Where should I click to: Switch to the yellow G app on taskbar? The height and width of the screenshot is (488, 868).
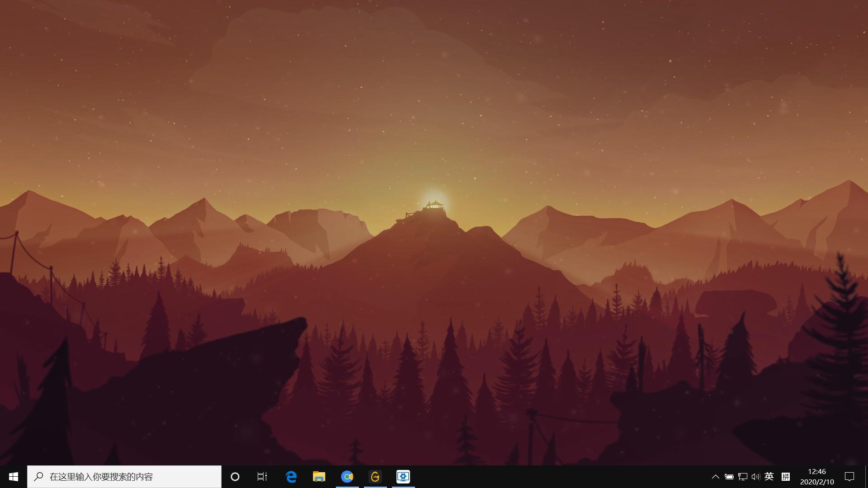(x=375, y=477)
